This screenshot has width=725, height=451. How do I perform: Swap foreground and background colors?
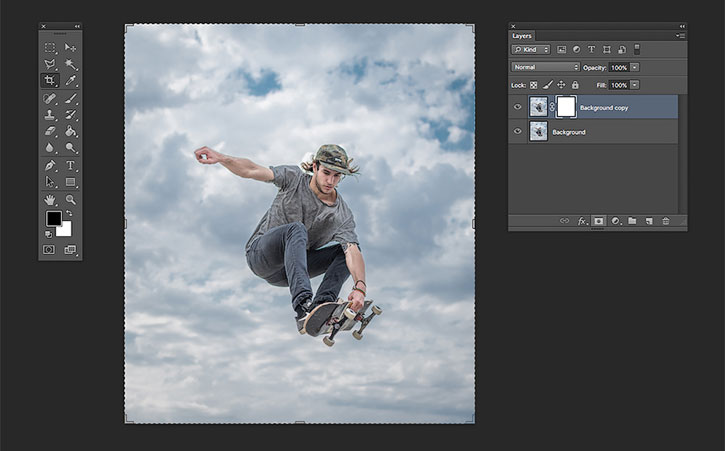[69, 213]
